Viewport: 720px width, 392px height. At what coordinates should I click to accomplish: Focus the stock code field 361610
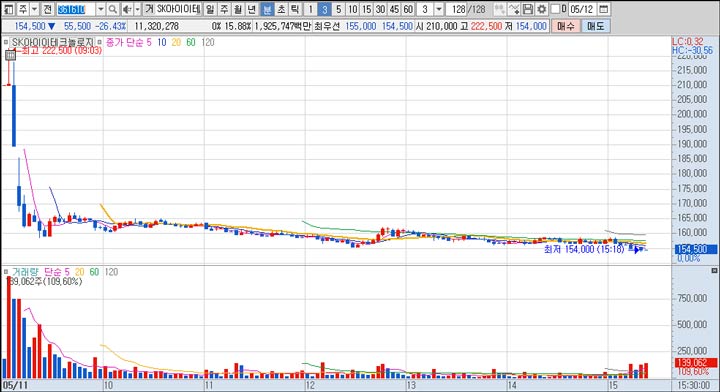(76, 9)
